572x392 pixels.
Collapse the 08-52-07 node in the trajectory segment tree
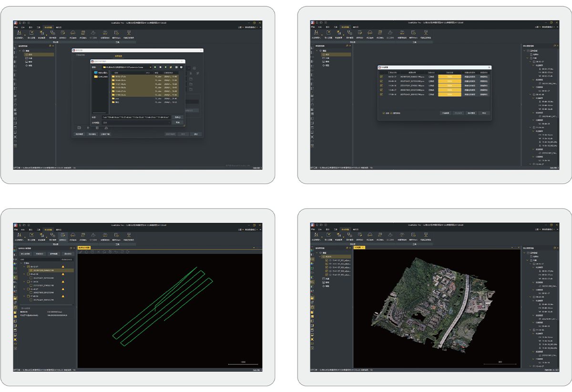[x=24, y=267]
